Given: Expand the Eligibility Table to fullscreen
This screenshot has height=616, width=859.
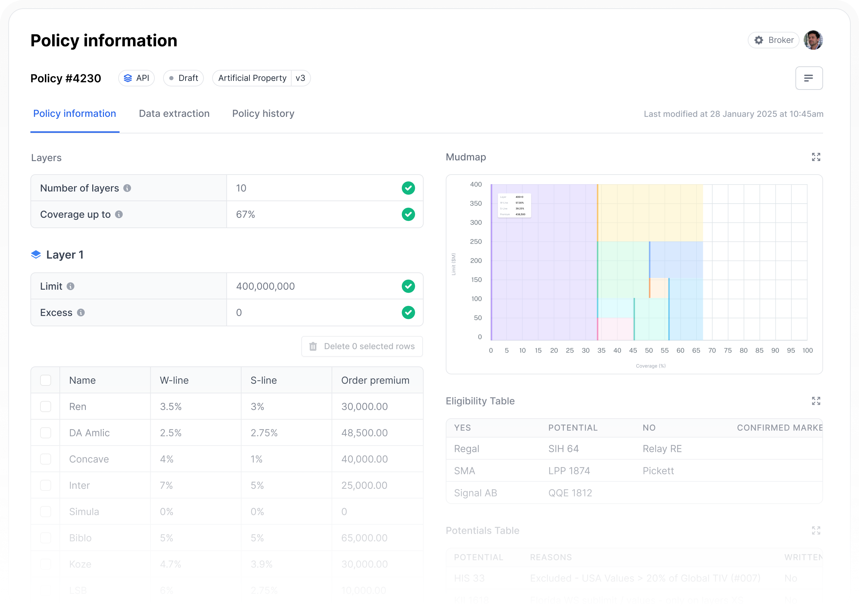Looking at the screenshot, I should (816, 401).
